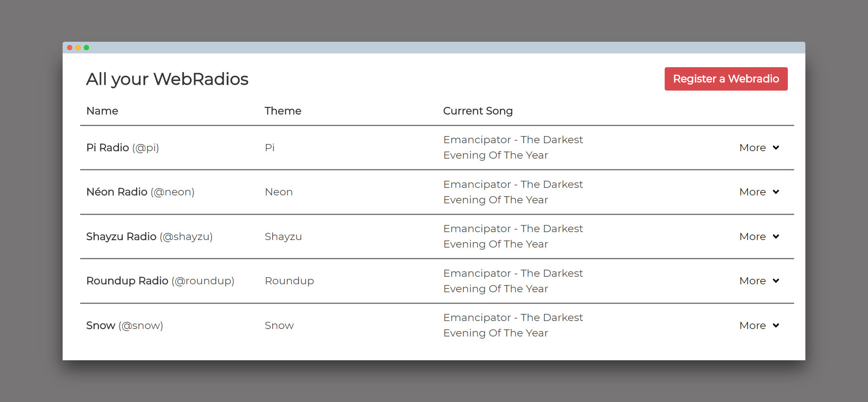Click the chevron arrow in Snow row

[776, 326]
